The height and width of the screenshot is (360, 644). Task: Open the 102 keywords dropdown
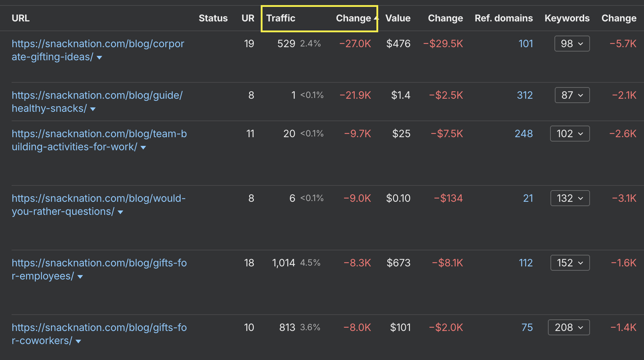(570, 134)
